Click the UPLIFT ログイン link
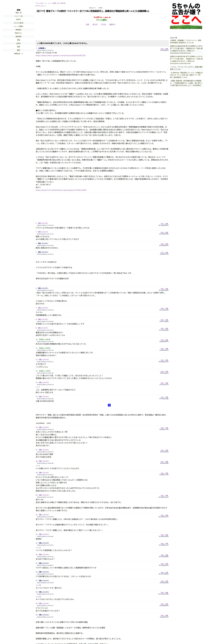 [x=41, y=6]
